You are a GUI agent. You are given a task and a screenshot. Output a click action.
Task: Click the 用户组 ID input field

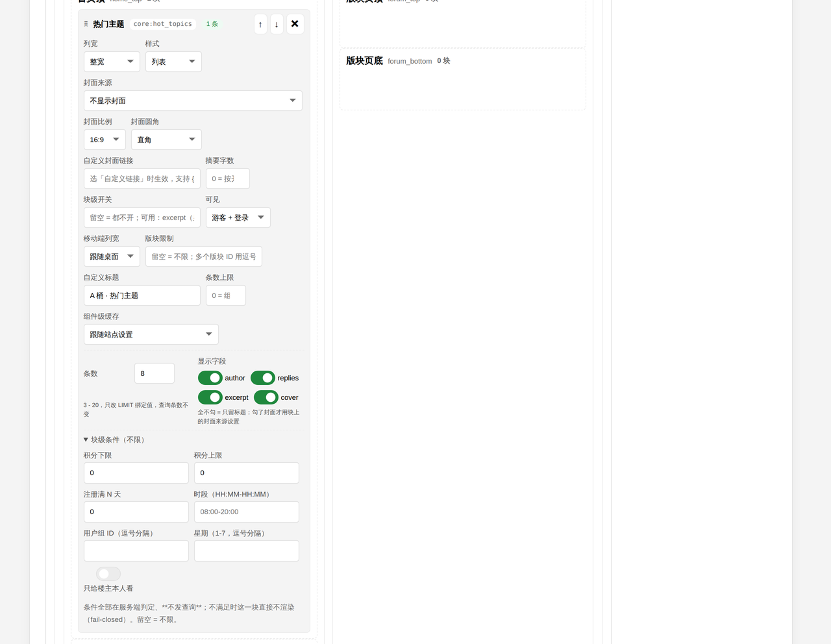coord(136,551)
